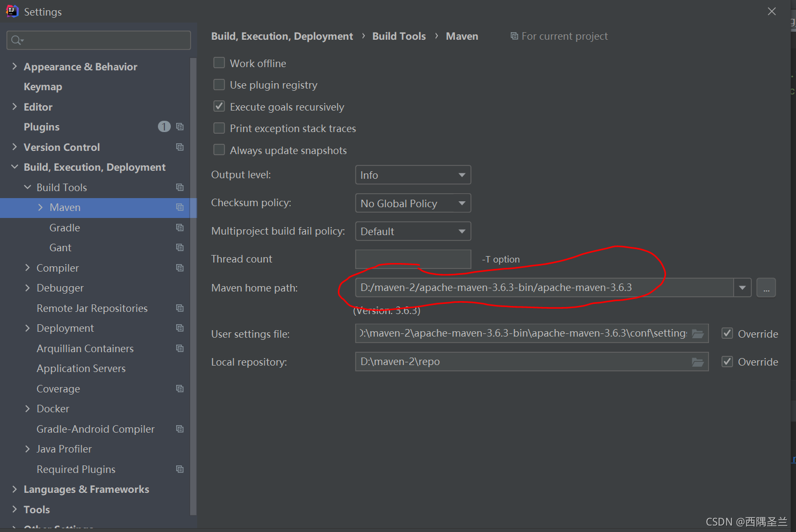
Task: Expand the Tools section
Action: point(15,509)
